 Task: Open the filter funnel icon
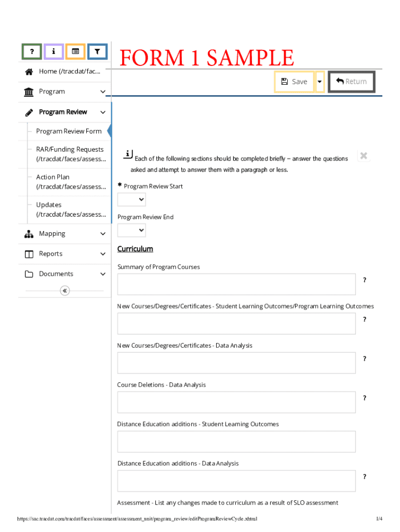97,51
